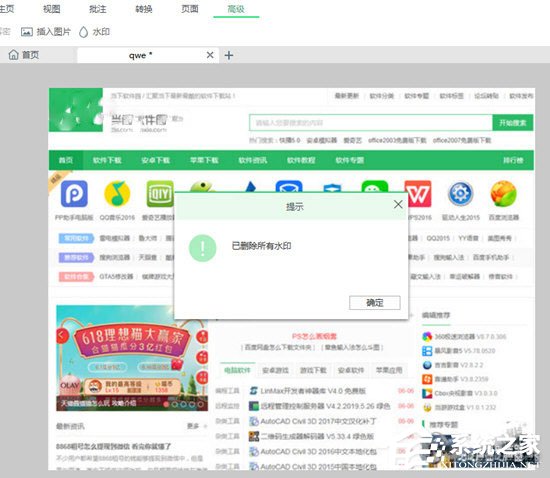This screenshot has height=478, width=550.
Task: Click GTA5修改器 quick link
Action: (116, 276)
